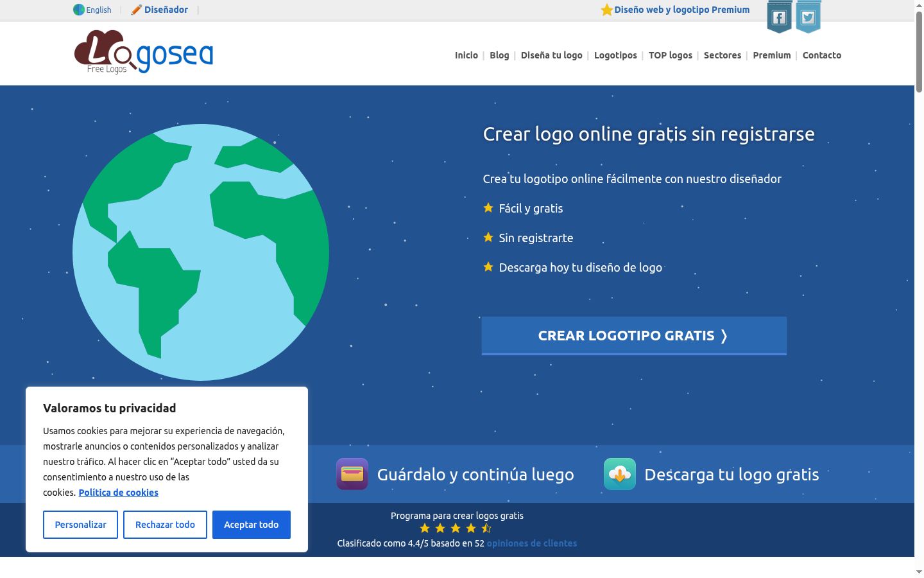Viewport: 924px width, 578px height.
Task: Open the Blog menu item
Action: tap(499, 55)
